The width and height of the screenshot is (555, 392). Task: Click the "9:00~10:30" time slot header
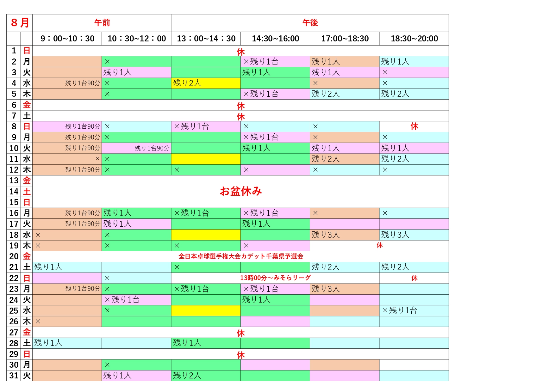pyautogui.click(x=67, y=39)
